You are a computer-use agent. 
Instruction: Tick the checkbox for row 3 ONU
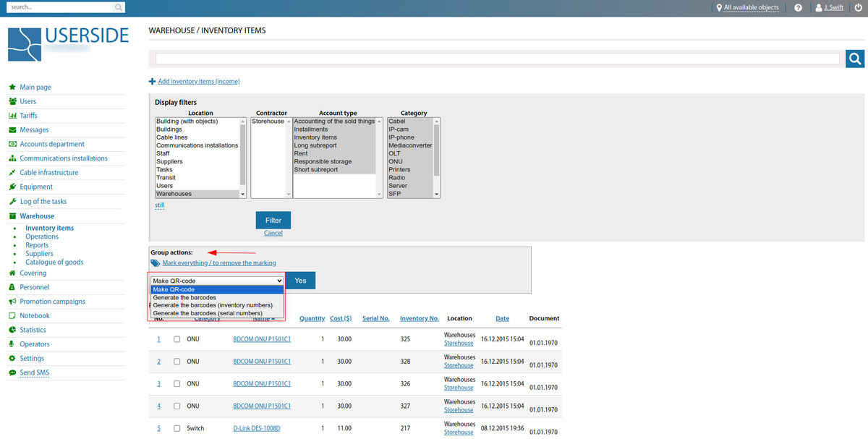[x=177, y=383]
